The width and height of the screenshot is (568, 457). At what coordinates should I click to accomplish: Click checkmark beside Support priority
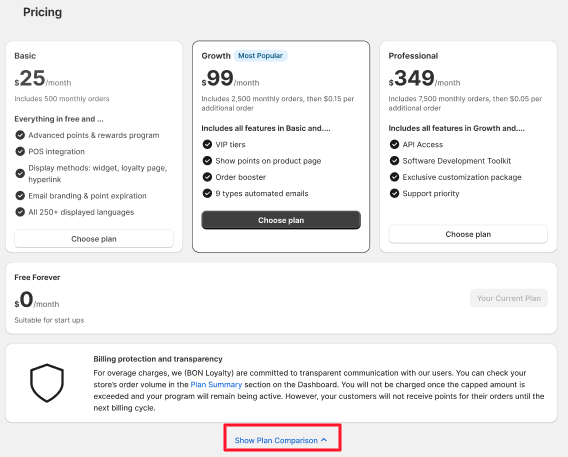(394, 193)
